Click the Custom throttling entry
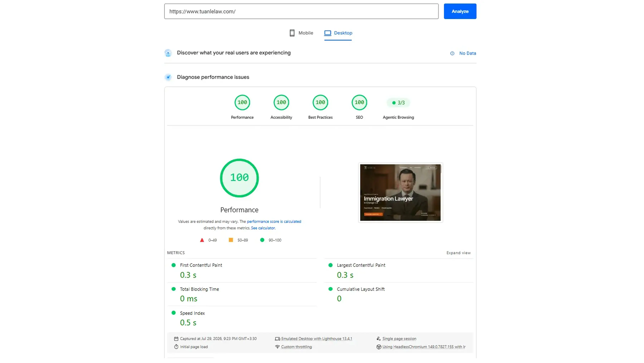 click(x=296, y=347)
